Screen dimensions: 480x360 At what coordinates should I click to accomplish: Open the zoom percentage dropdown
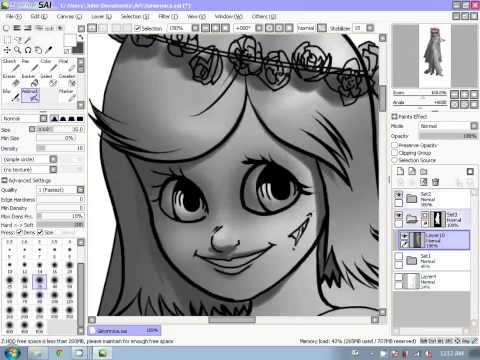(195, 28)
